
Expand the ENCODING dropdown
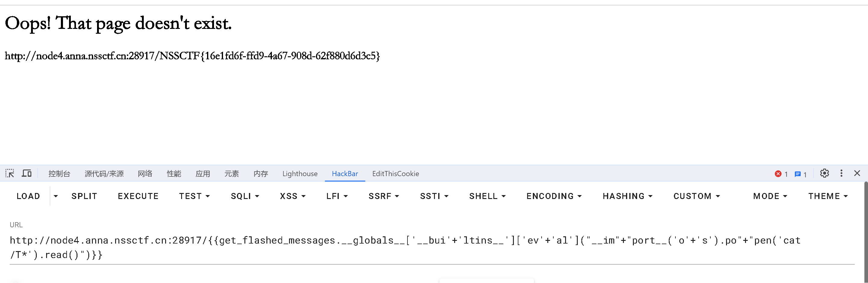click(554, 196)
